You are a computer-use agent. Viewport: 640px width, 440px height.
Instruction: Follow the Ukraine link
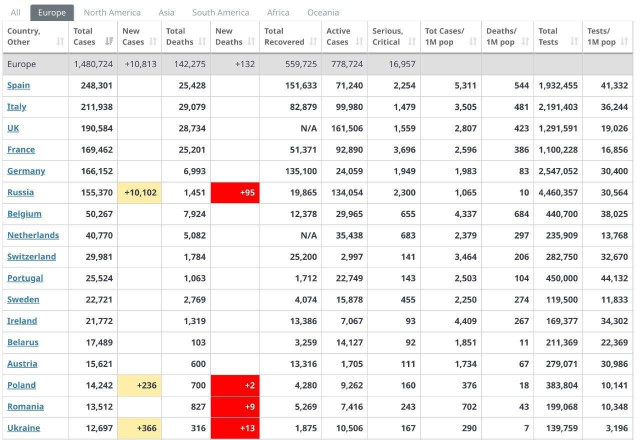pyautogui.click(x=24, y=428)
